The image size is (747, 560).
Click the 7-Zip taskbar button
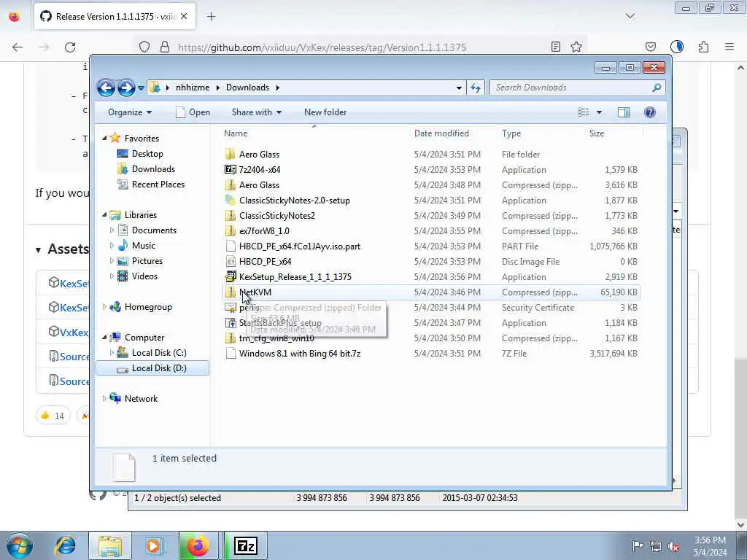point(246,545)
